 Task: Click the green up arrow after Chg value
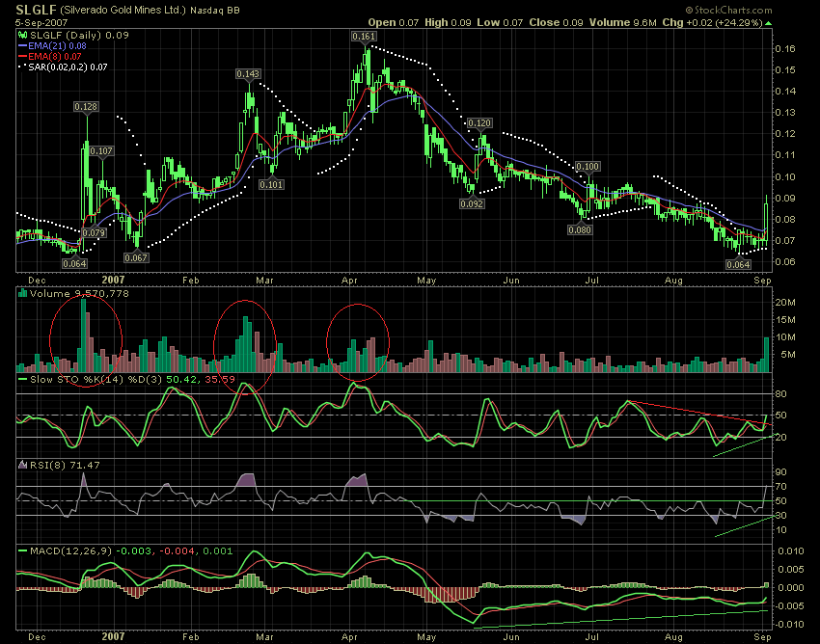[x=768, y=23]
